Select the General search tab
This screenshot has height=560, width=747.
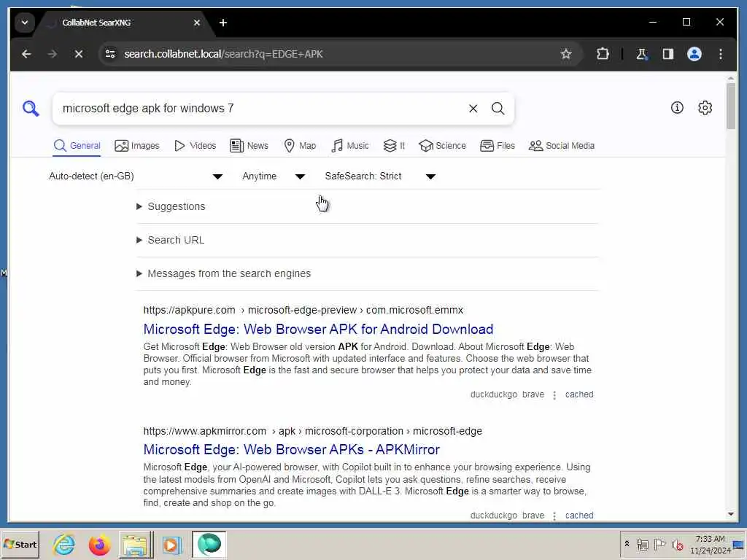[x=77, y=146]
